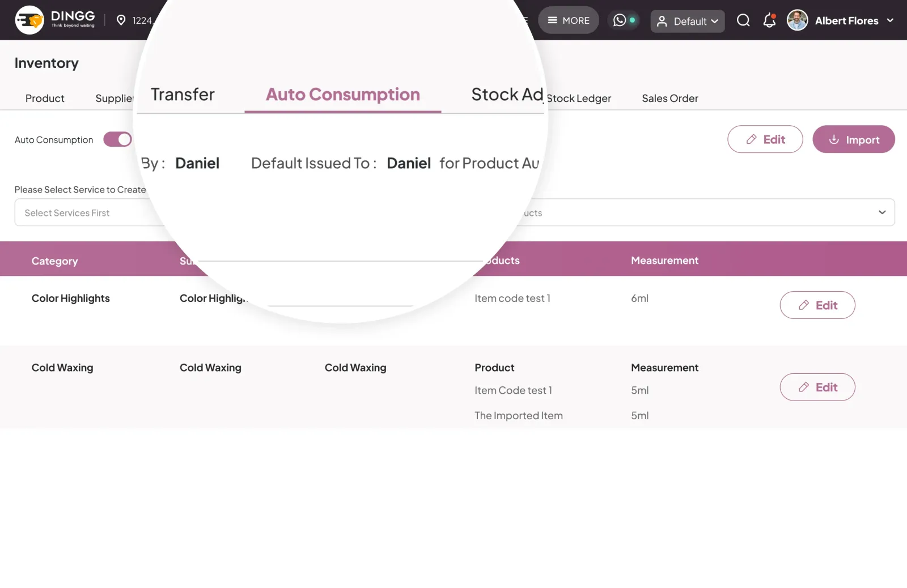Click the location pin icon
This screenshot has height=588, width=907.
click(121, 20)
